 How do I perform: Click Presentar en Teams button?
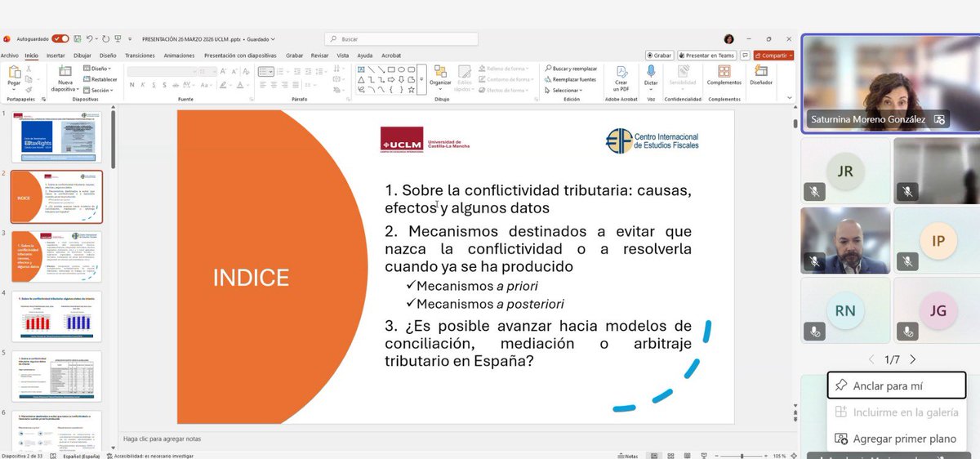coord(706,56)
